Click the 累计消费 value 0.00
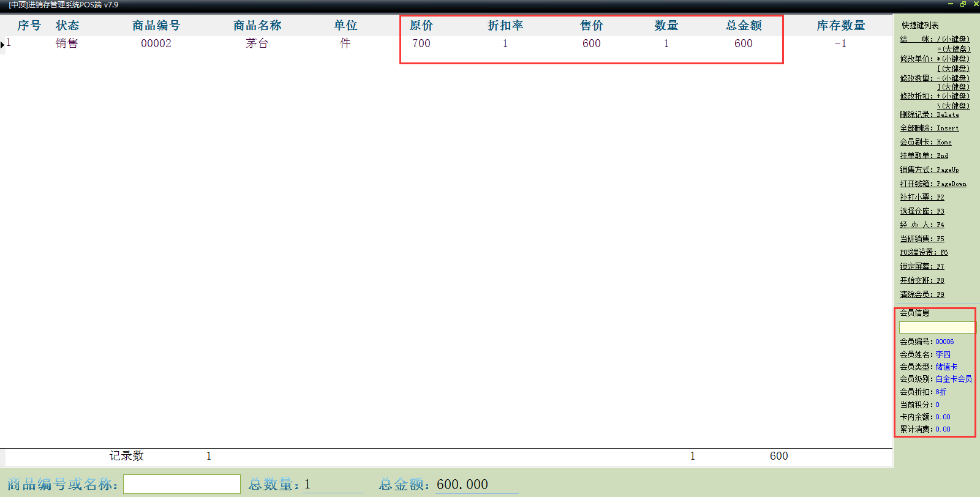Viewport: 980px width, 497px height. pyautogui.click(x=943, y=429)
